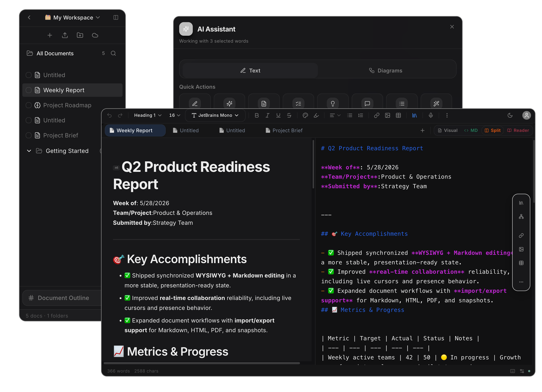Click the diagram icon in floating toolbar
Screen dimensions: 542x392
click(x=521, y=217)
